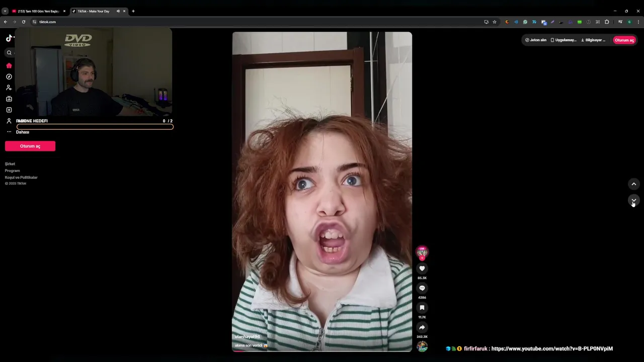The image size is (644, 362).
Task: Open TikTok Home in the sidebar
Action: 9,66
